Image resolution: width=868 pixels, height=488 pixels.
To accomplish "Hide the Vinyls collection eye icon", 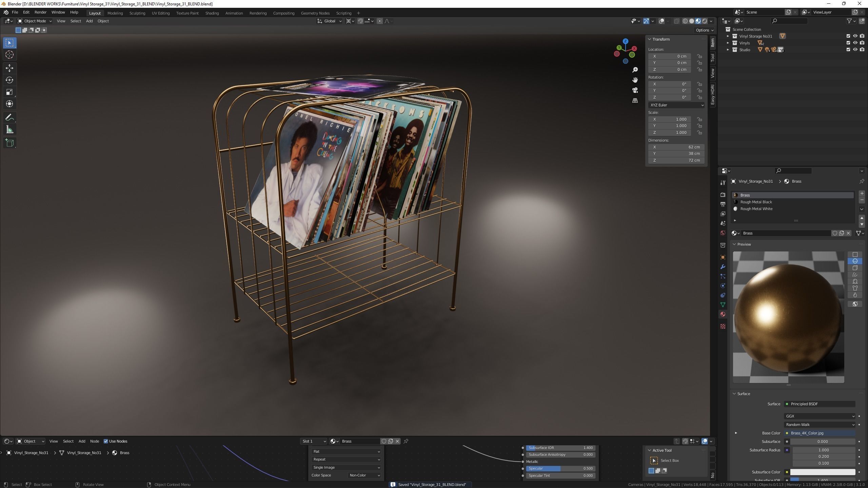I will (855, 43).
